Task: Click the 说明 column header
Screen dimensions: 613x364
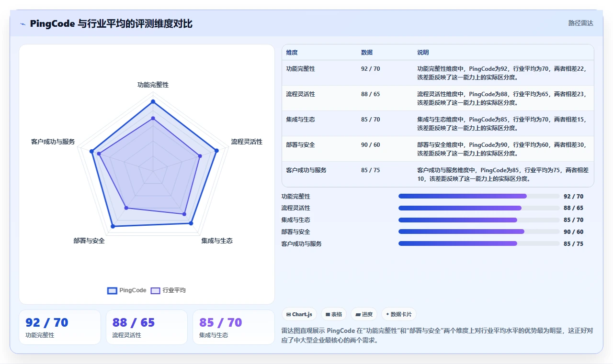Action: click(x=423, y=53)
